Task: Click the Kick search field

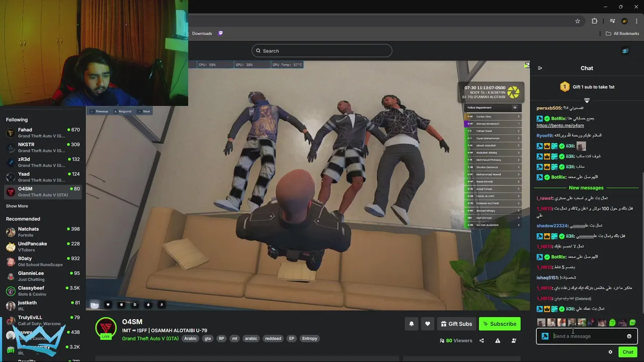Action: pyautogui.click(x=322, y=51)
